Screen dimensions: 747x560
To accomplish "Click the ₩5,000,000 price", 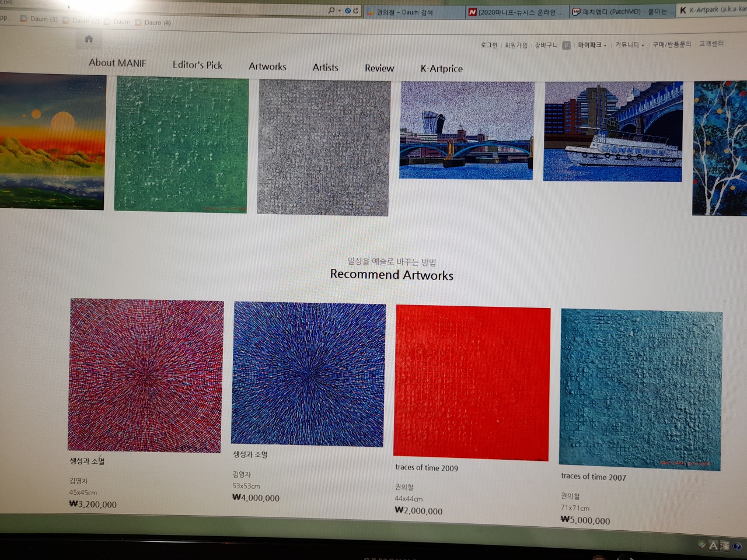I will (585, 520).
